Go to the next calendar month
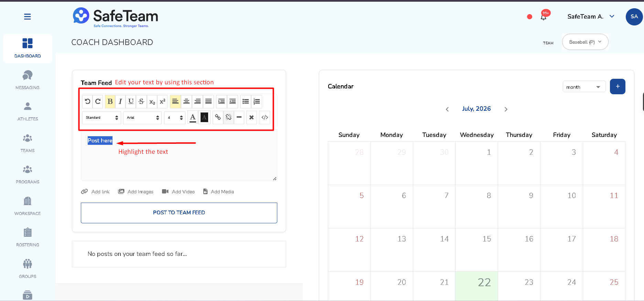Screen dimensions: 644x301 [x=506, y=109]
